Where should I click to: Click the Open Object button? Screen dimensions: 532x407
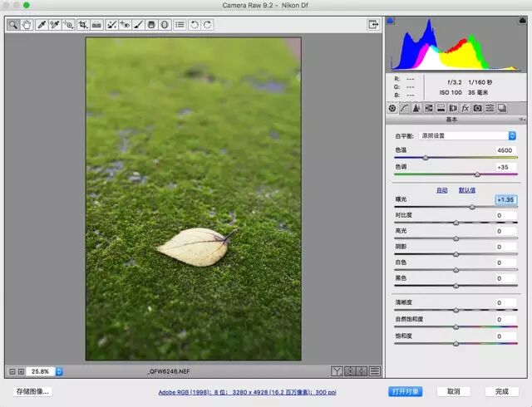(405, 391)
